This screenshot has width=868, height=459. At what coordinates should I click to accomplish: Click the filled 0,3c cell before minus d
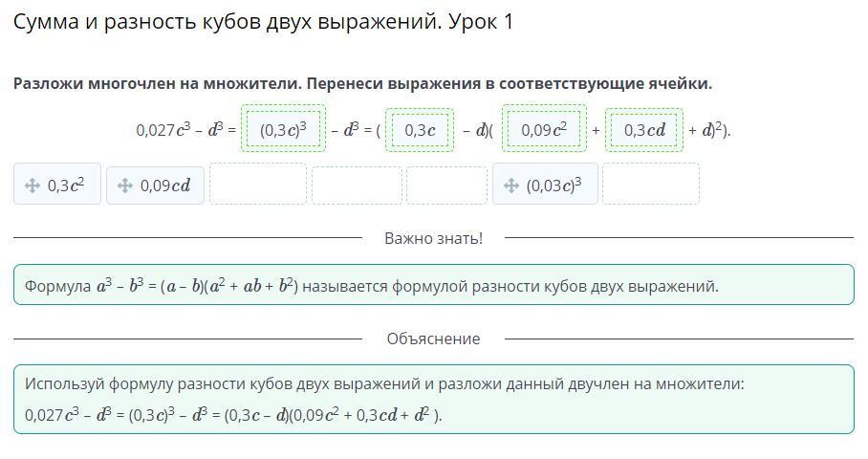pos(420,130)
